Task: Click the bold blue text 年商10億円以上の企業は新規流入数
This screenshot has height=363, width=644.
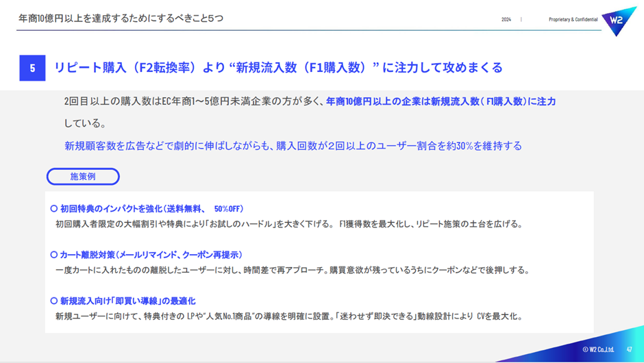Action: 441,101
